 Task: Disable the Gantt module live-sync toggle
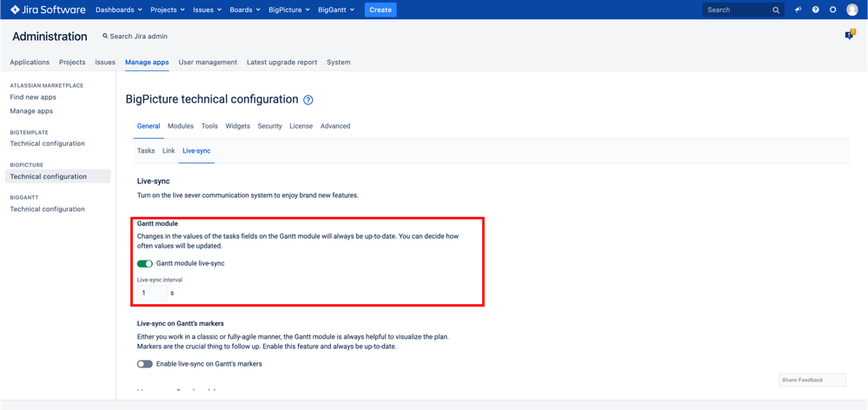(x=145, y=263)
